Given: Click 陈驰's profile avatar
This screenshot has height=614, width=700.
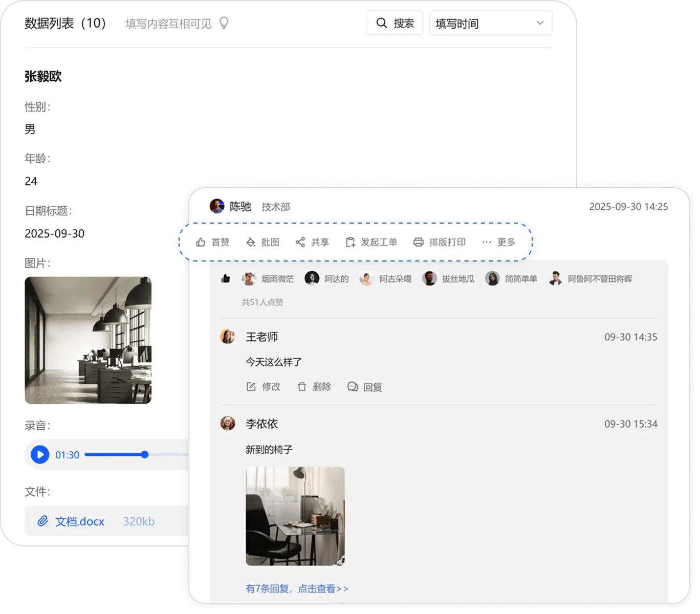Looking at the screenshot, I should click(x=217, y=206).
